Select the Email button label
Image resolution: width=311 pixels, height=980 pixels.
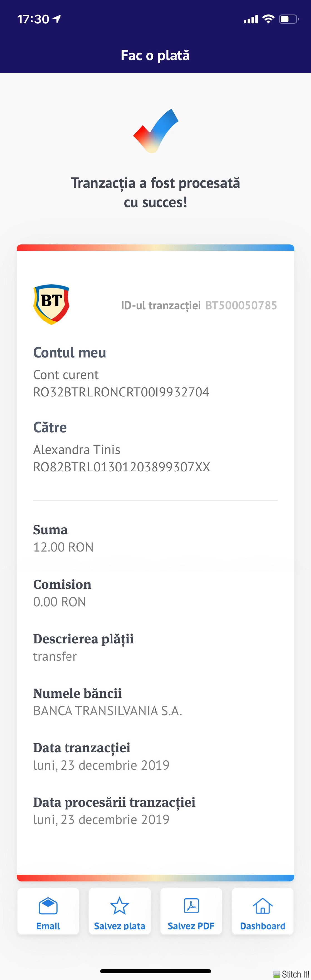(48, 926)
